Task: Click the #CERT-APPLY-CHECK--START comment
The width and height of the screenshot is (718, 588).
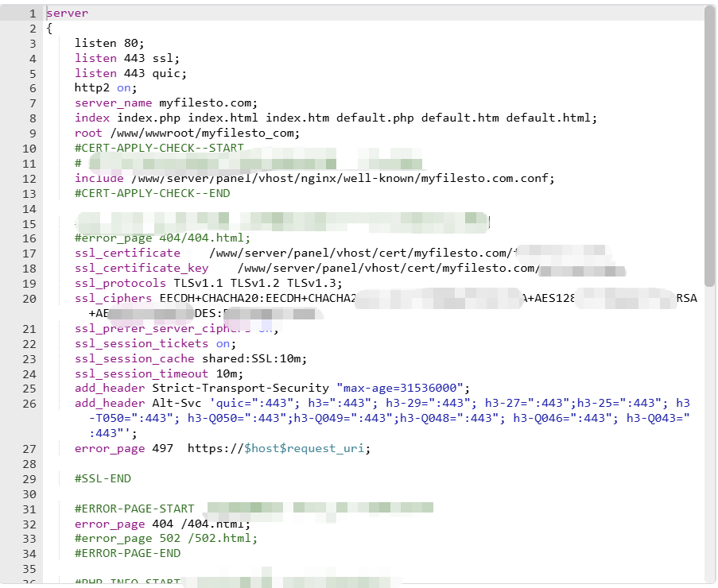Action: [x=159, y=149]
